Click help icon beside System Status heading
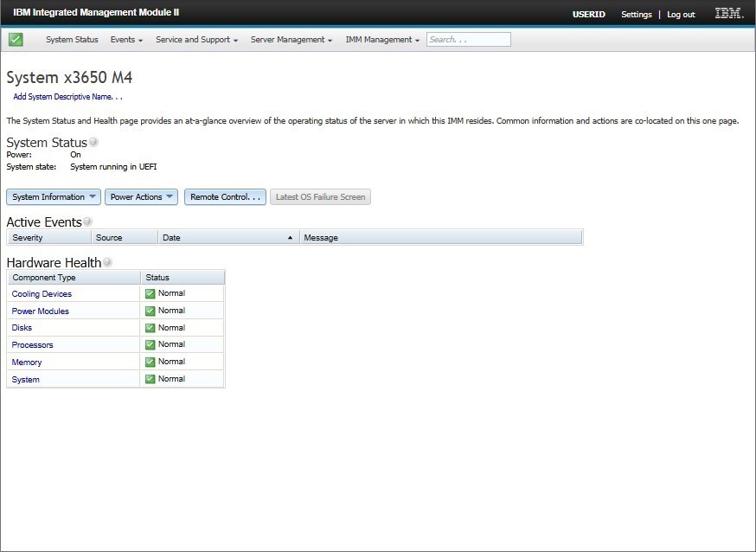The width and height of the screenshot is (756, 552). (x=93, y=142)
